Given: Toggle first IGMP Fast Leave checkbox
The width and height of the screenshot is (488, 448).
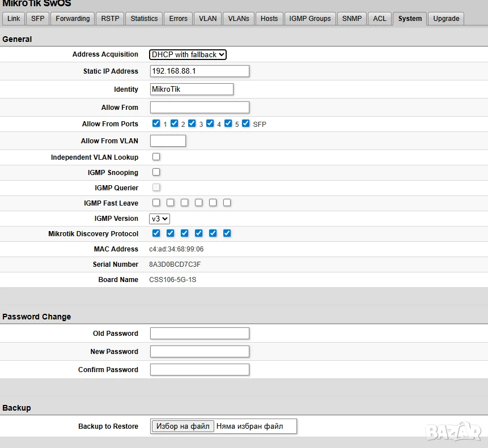Looking at the screenshot, I should point(156,203).
